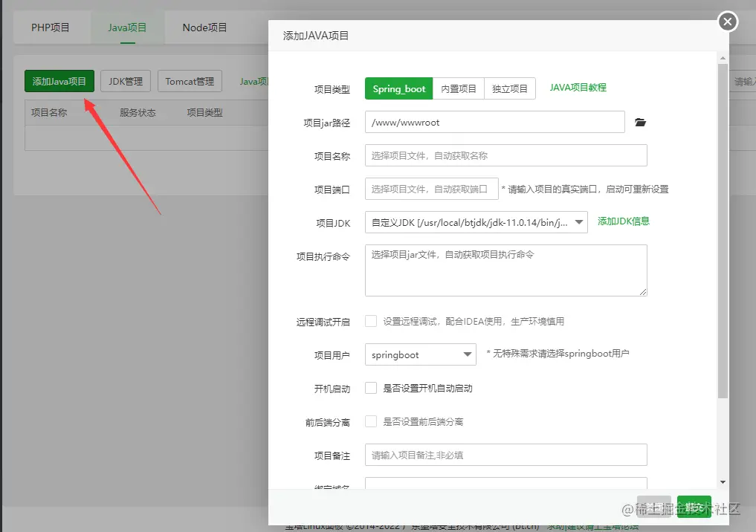Enable the 前后端分离 checkbox
This screenshot has width=756, height=532.
(371, 421)
